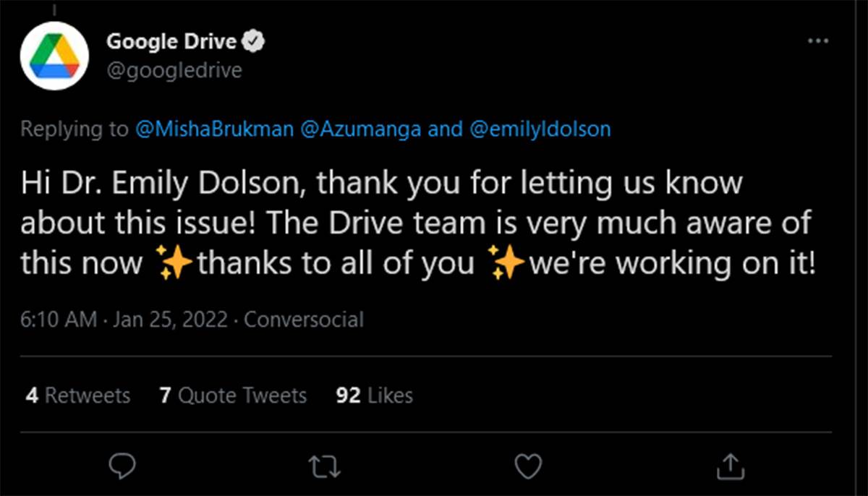Click the reply bubble icon

click(x=123, y=467)
